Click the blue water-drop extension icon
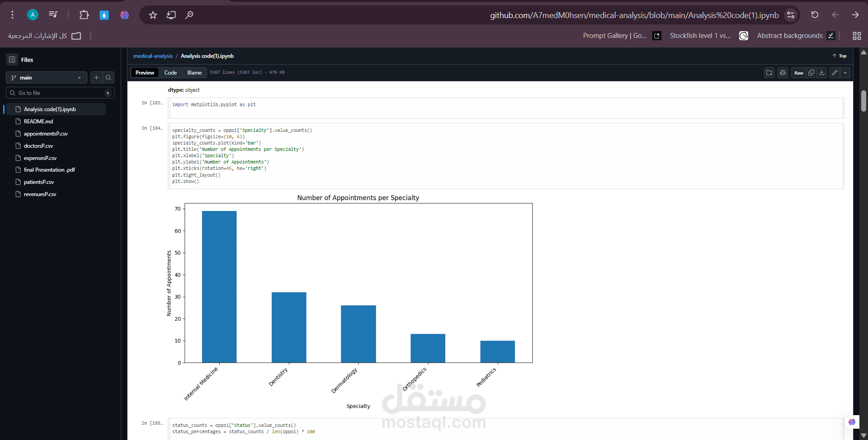 104,15
